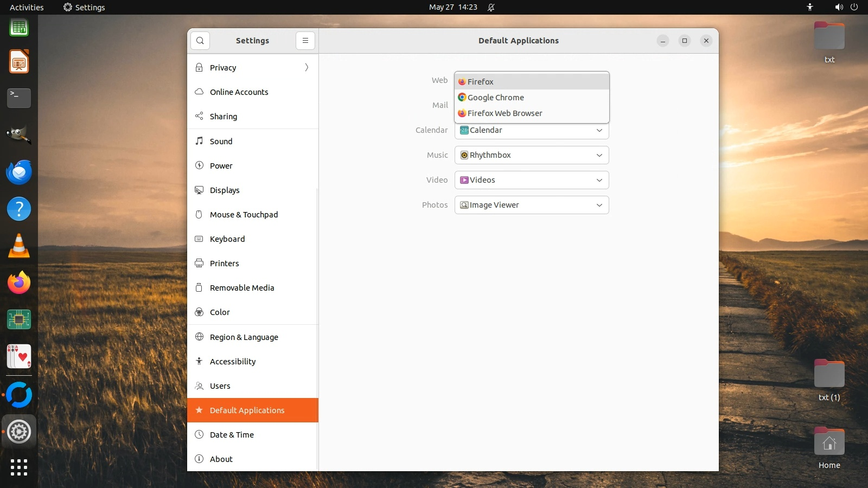This screenshot has height=488, width=868.
Task: Open the Video dropdown showing Videos
Action: point(531,180)
